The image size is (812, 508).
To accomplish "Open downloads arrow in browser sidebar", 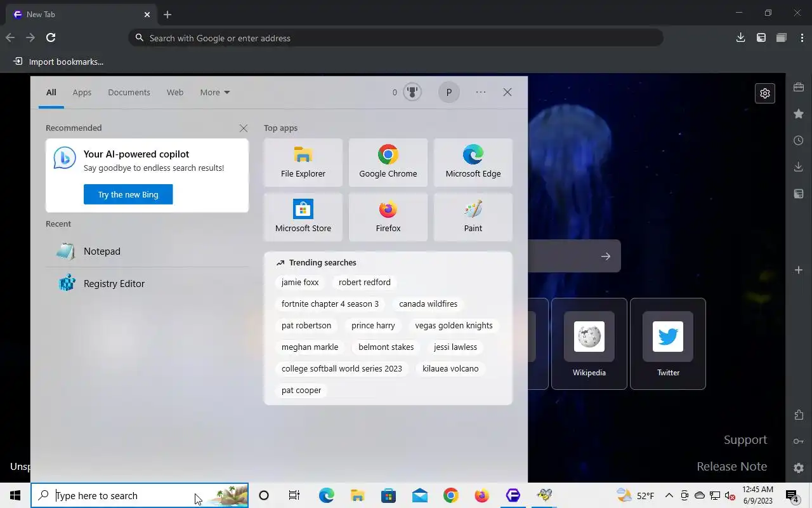I will tap(799, 167).
